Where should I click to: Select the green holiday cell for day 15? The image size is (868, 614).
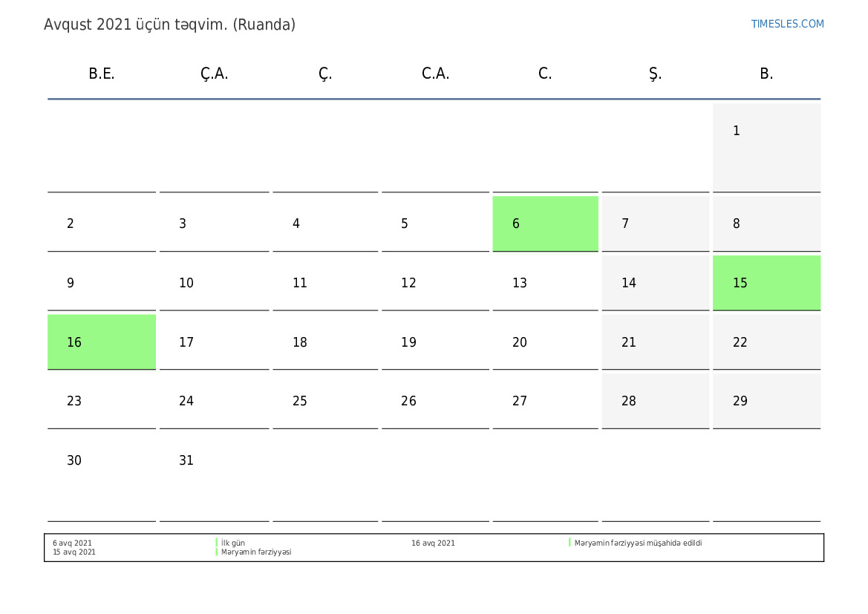click(x=767, y=283)
